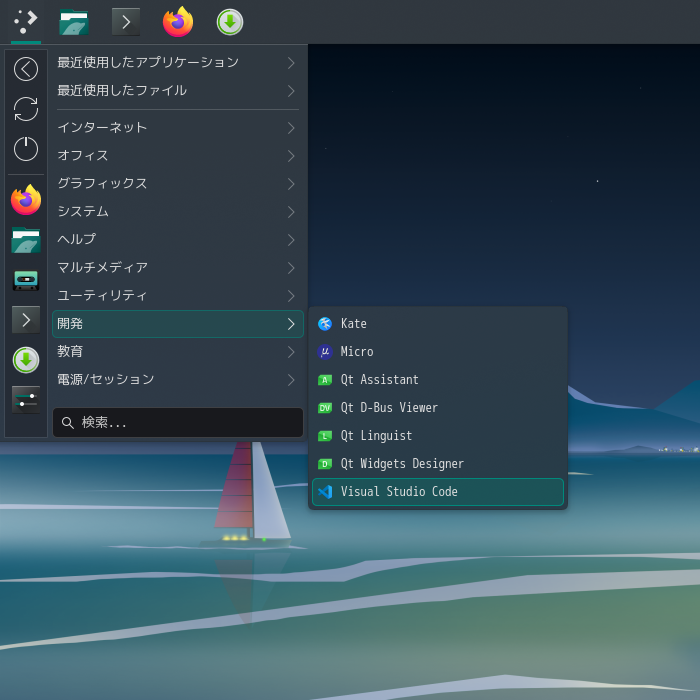Click the Kate app icon
Image resolution: width=700 pixels, height=700 pixels.
click(x=325, y=324)
